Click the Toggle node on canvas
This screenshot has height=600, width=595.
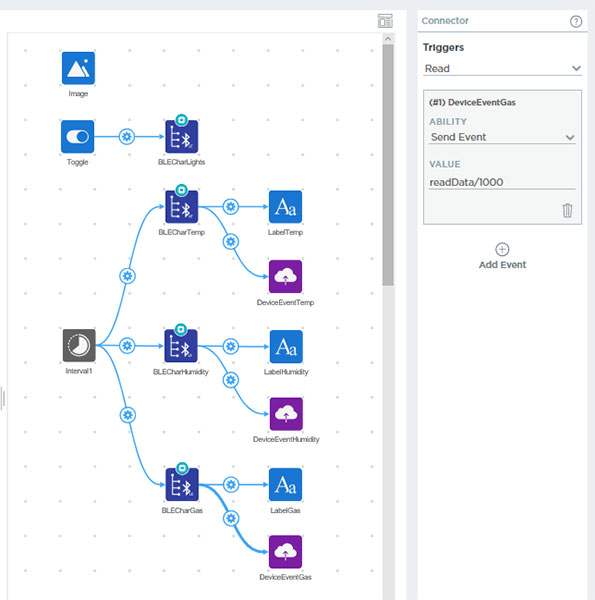click(77, 137)
